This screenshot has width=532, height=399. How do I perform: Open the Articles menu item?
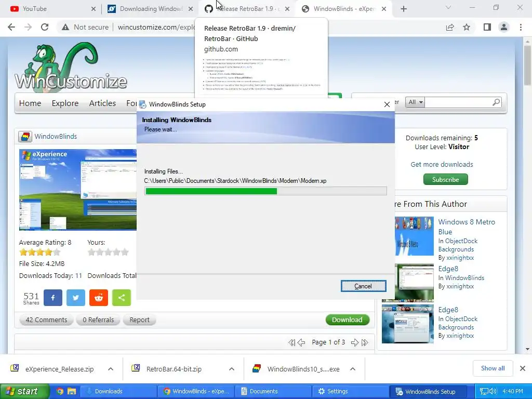tap(102, 103)
